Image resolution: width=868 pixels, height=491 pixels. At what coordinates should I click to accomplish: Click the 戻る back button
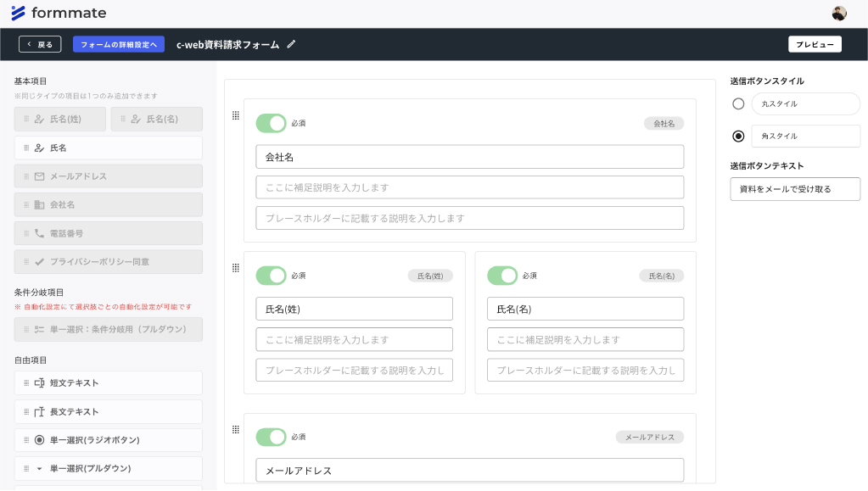coord(40,44)
